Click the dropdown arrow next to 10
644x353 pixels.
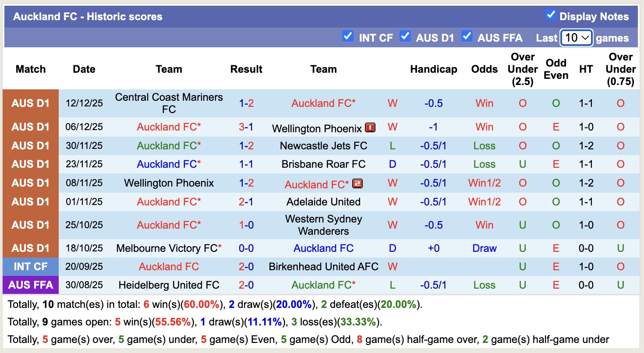(586, 38)
